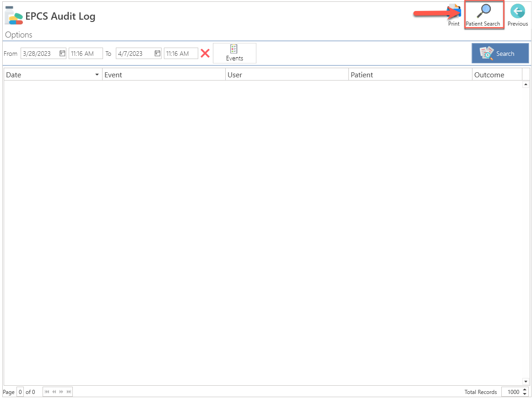
Task: Click the EPCS Audit Log title
Action: click(x=60, y=16)
